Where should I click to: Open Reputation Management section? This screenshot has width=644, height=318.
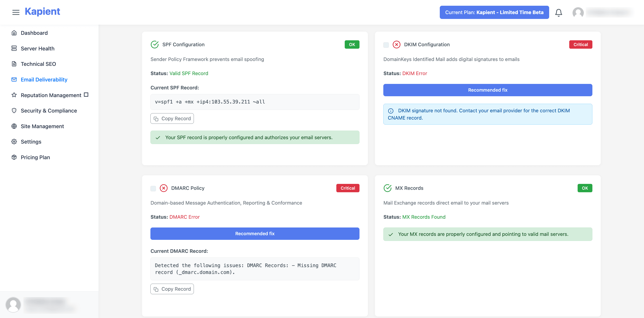pos(51,95)
